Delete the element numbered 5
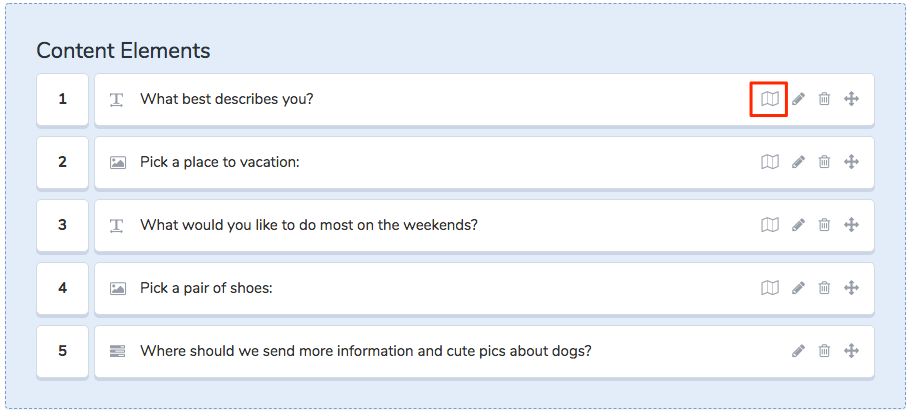The height and width of the screenshot is (414, 913). tap(824, 351)
